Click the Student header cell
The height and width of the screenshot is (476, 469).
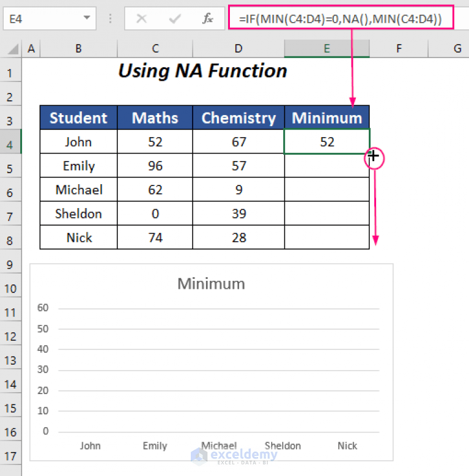[78, 118]
